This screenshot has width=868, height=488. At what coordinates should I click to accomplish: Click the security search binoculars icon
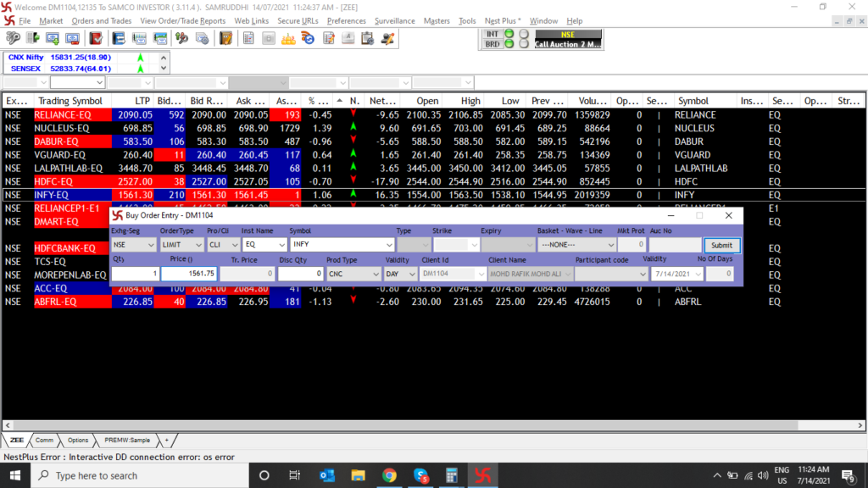(x=181, y=38)
